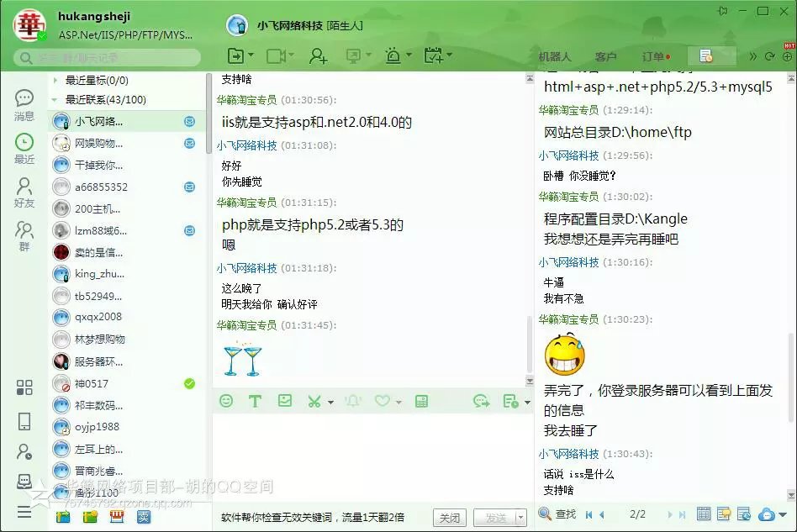Viewport: 797px width, 532px height.
Task: Click the 关闭 button
Action: (449, 518)
